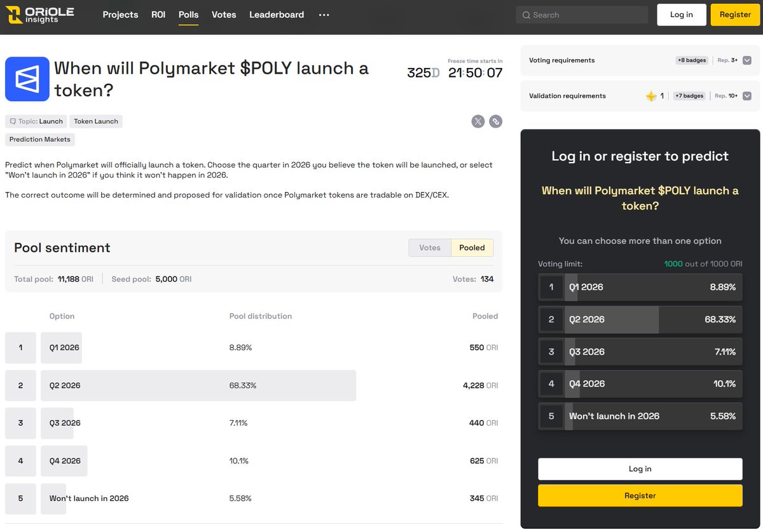Screen dimensions: 763x532
Task: Click Q1 2026 row in pool table
Action: pyautogui.click(x=253, y=348)
